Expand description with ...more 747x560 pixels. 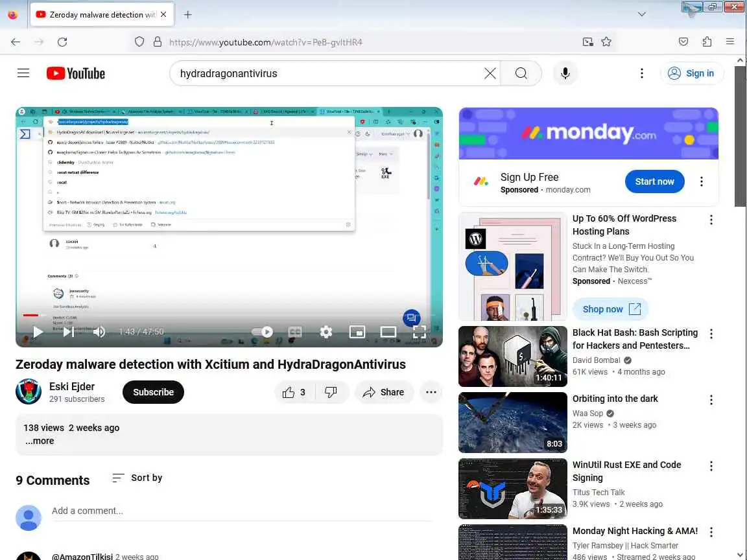40,441
